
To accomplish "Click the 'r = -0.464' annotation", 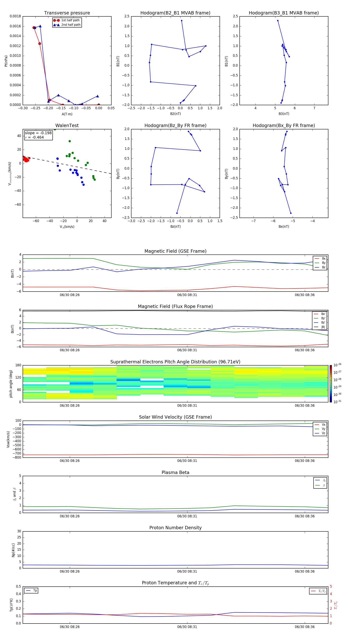I will point(35,137).
